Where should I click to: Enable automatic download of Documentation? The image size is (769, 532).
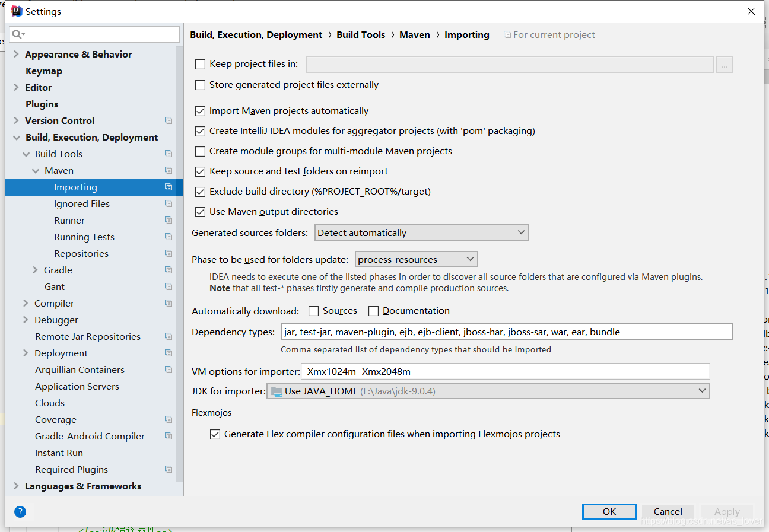[374, 311]
